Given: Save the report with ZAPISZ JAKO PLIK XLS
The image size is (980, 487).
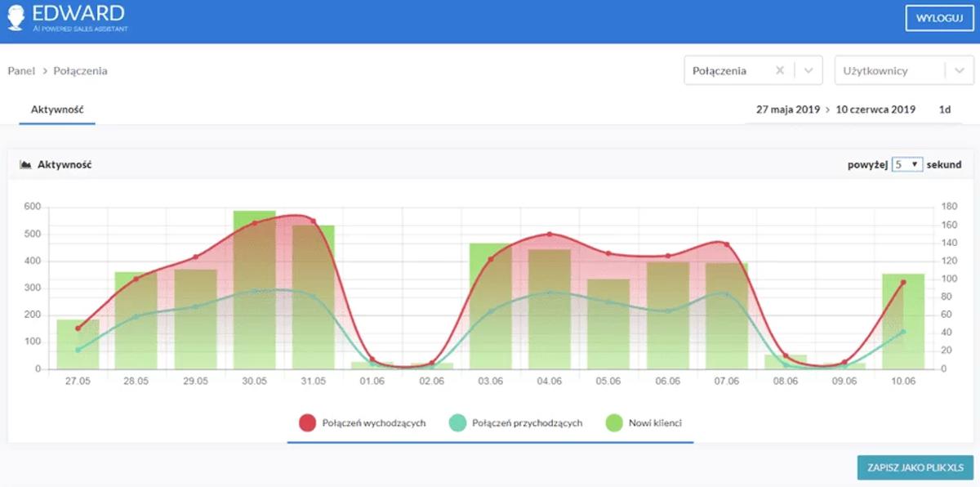Looking at the screenshot, I should point(915,467).
